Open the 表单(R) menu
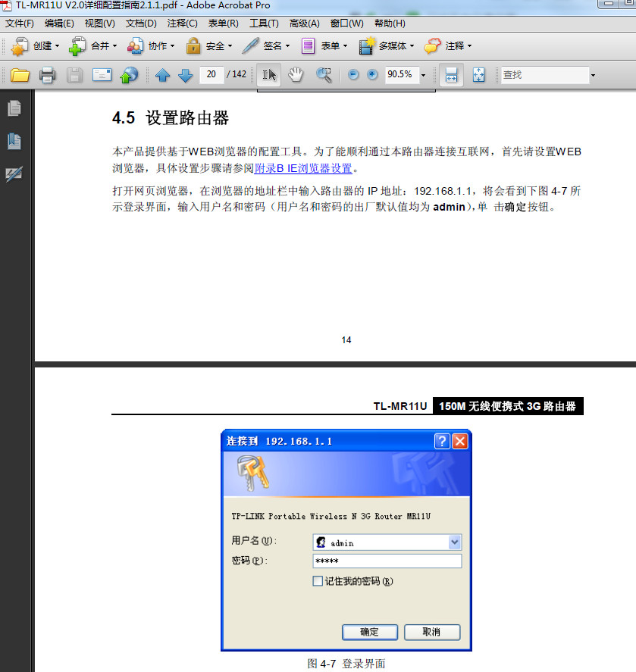 224,23
